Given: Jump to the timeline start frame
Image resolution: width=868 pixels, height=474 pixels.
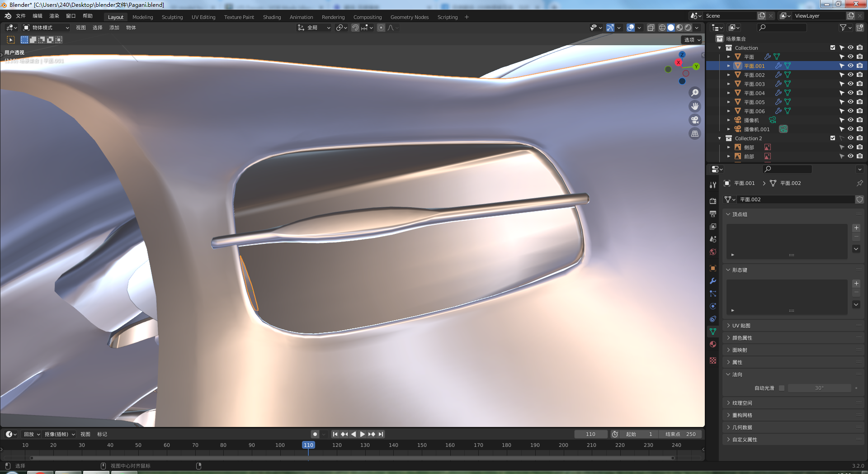Looking at the screenshot, I should 335,434.
